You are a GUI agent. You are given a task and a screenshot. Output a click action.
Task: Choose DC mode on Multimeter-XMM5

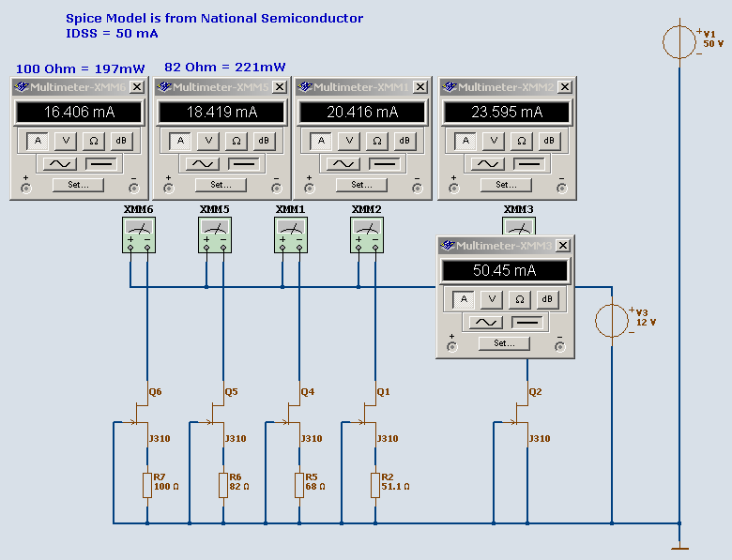pyautogui.click(x=244, y=164)
